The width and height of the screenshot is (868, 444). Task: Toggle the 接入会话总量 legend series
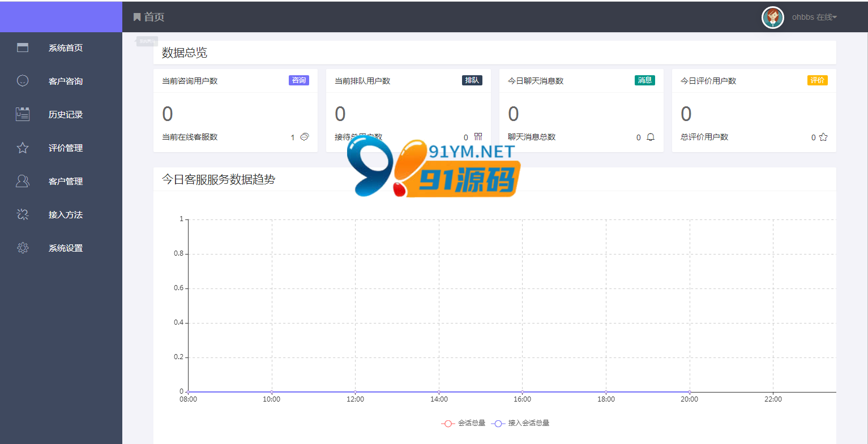[x=520, y=423]
